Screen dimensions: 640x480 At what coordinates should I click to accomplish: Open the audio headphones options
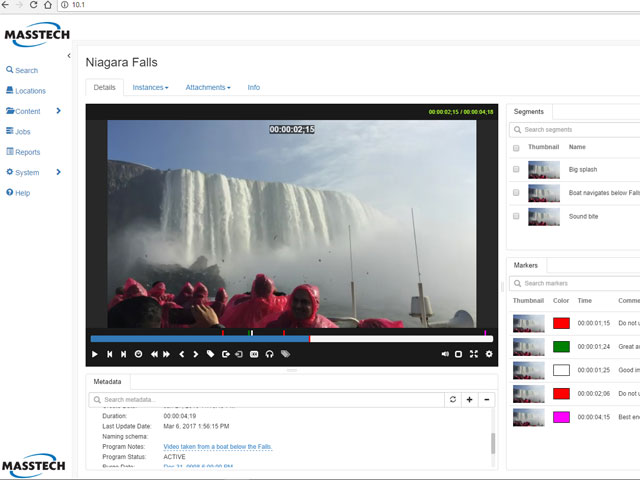269,354
